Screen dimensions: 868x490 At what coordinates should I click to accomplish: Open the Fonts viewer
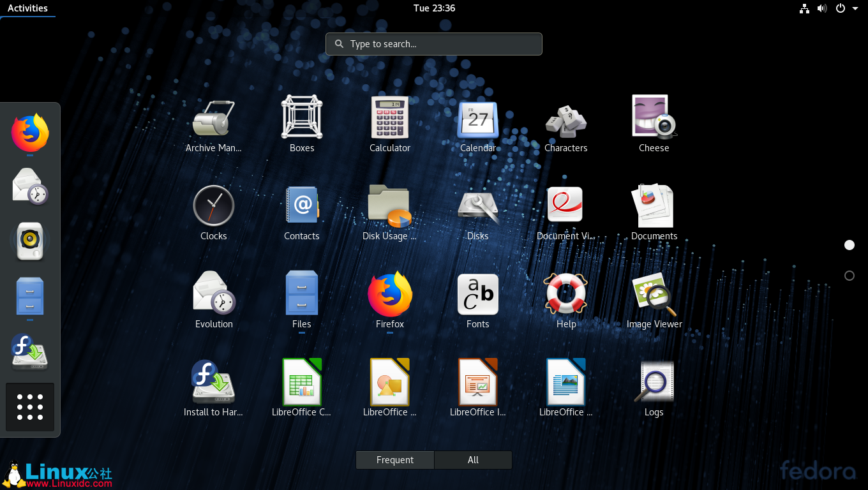coord(478,301)
